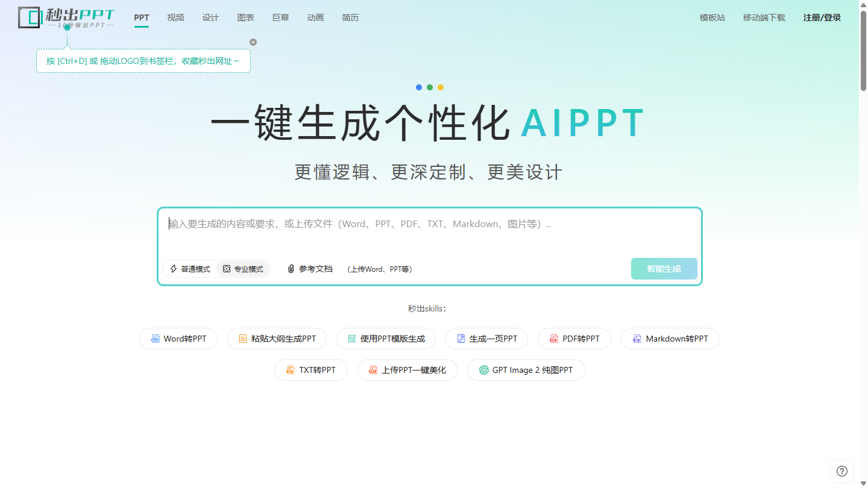
Task: Click the Word转PPT document icon
Action: 156,339
